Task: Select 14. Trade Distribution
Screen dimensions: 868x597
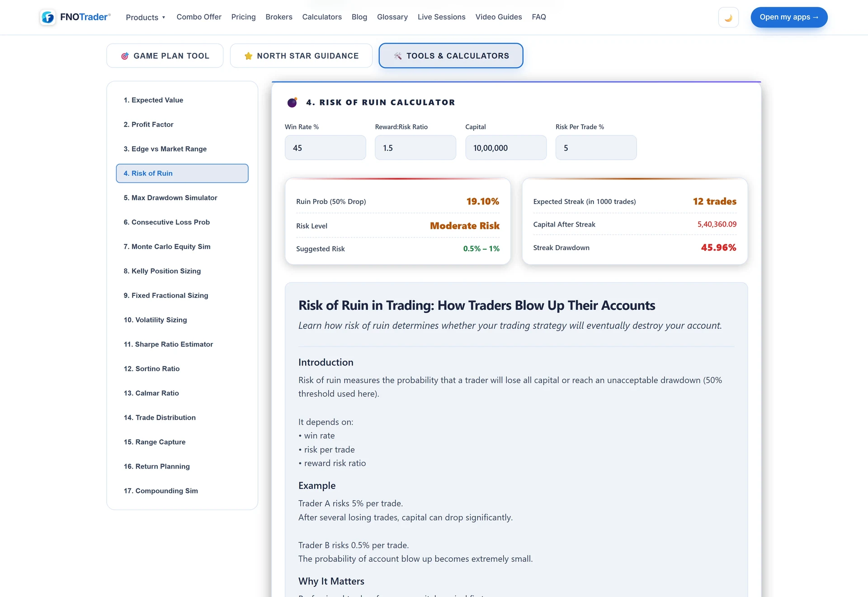Action: pyautogui.click(x=182, y=417)
